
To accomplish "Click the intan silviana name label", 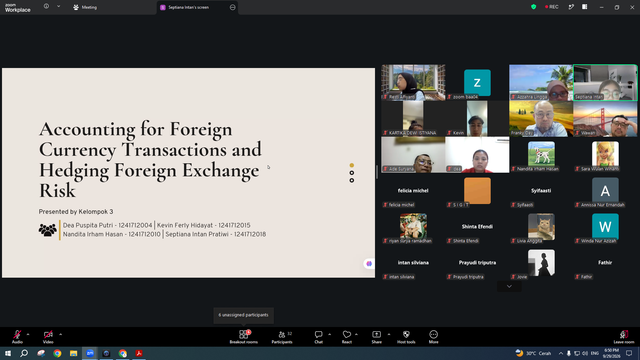I will pos(413,262).
